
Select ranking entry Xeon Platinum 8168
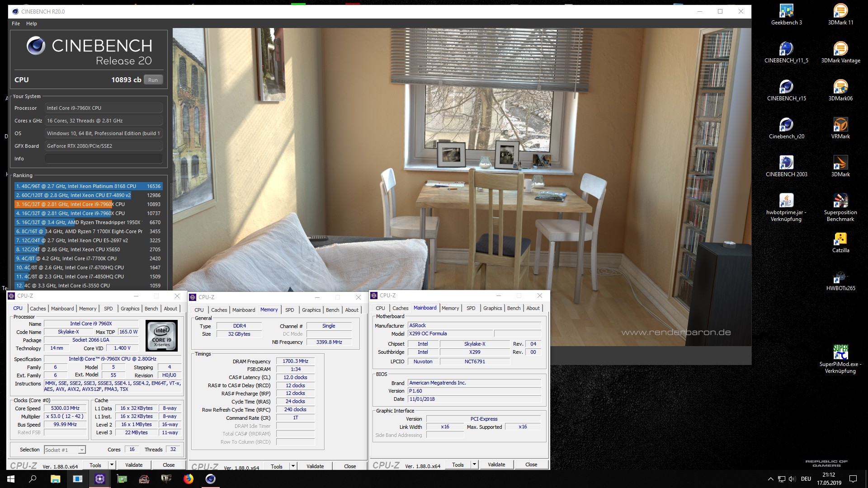[x=88, y=186]
